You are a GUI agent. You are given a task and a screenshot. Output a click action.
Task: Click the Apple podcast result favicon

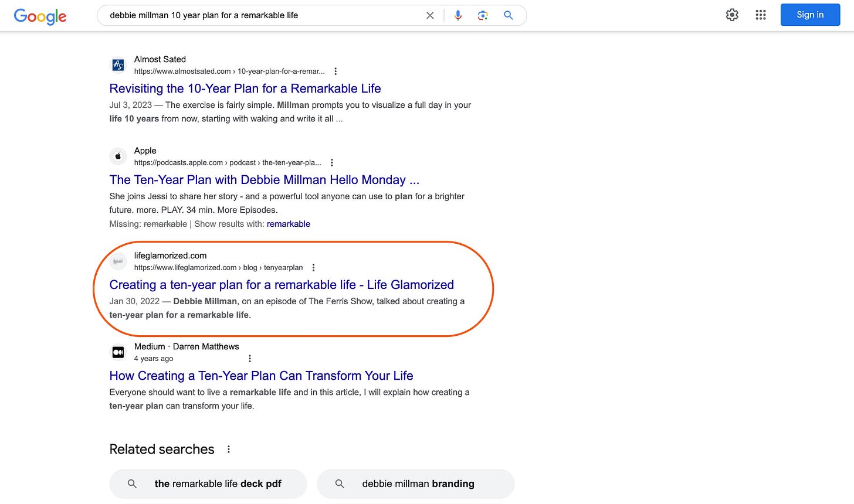click(118, 156)
